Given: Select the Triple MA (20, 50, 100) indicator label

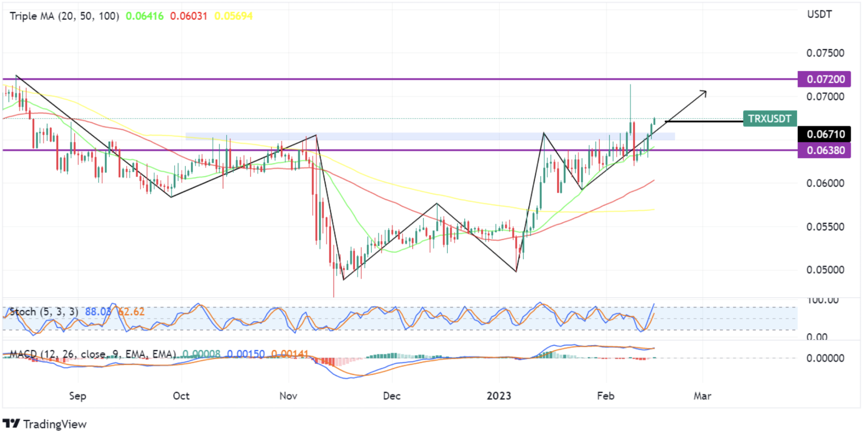Looking at the screenshot, I should tap(64, 16).
